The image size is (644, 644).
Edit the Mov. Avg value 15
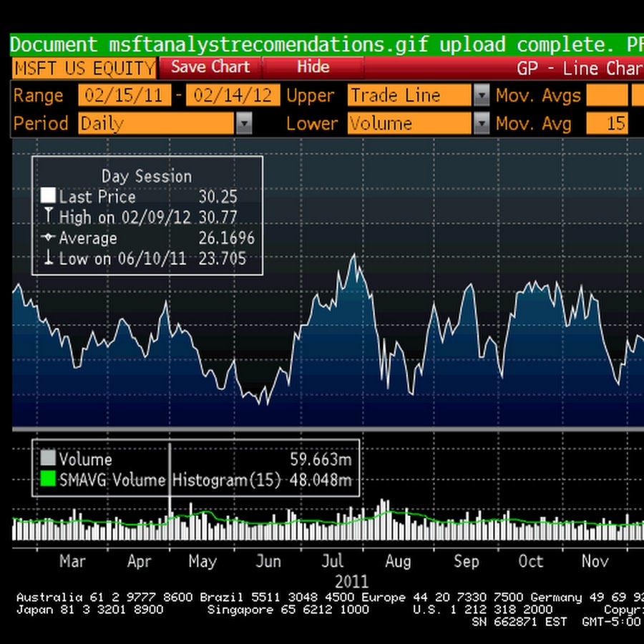pyautogui.click(x=607, y=123)
